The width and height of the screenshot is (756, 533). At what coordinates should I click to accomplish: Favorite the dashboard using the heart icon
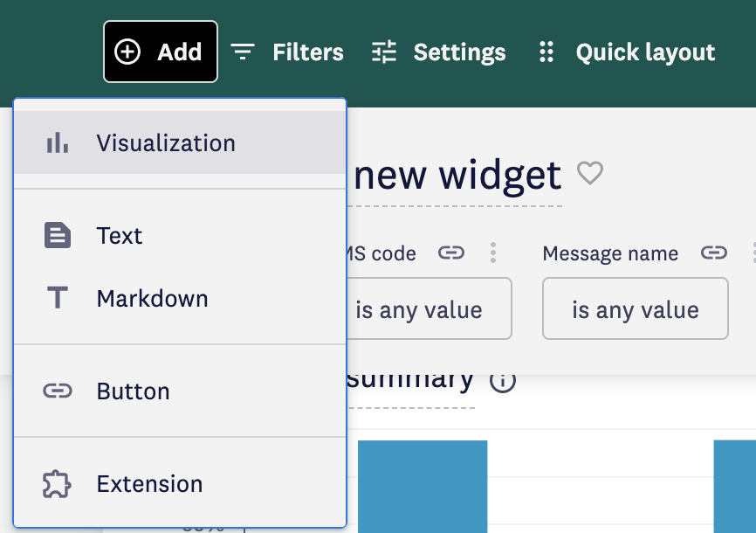[x=589, y=175]
